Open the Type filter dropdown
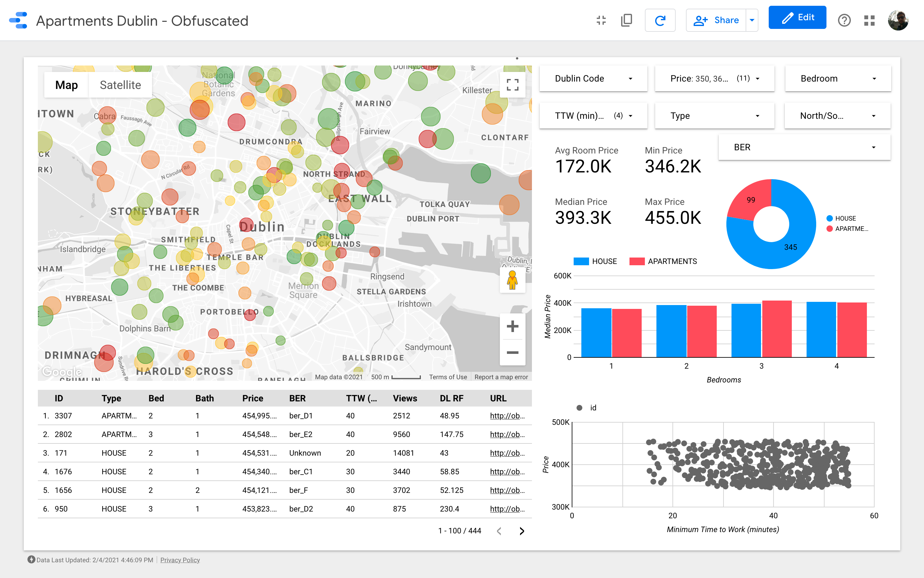This screenshot has width=924, height=578. coord(714,116)
